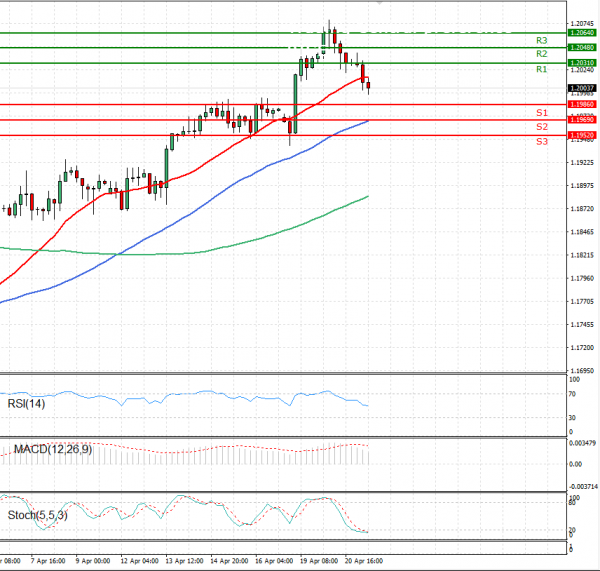
Task: Select the red 1.19690 price tag
Action: (582, 120)
